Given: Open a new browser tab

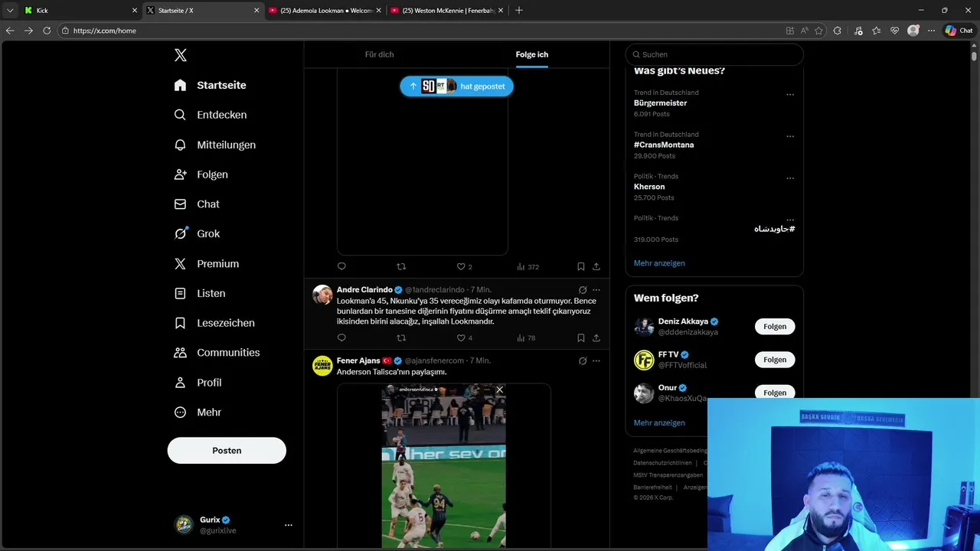Looking at the screenshot, I should point(519,10).
